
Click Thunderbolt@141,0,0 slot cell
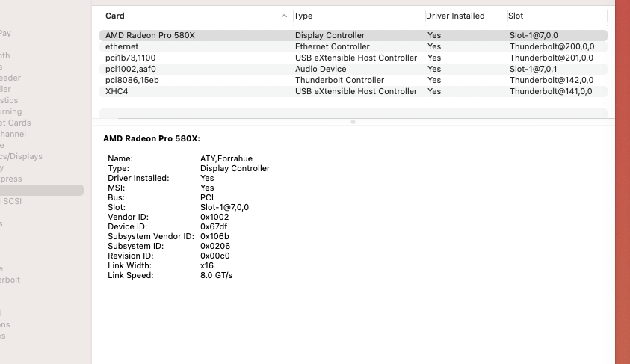[551, 92]
